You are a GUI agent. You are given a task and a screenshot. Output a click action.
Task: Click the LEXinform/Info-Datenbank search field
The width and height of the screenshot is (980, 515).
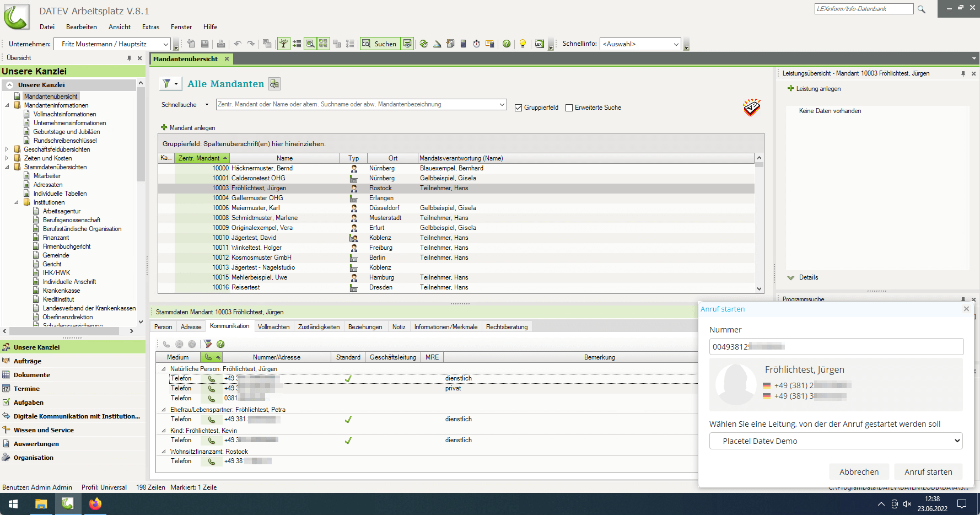click(864, 9)
